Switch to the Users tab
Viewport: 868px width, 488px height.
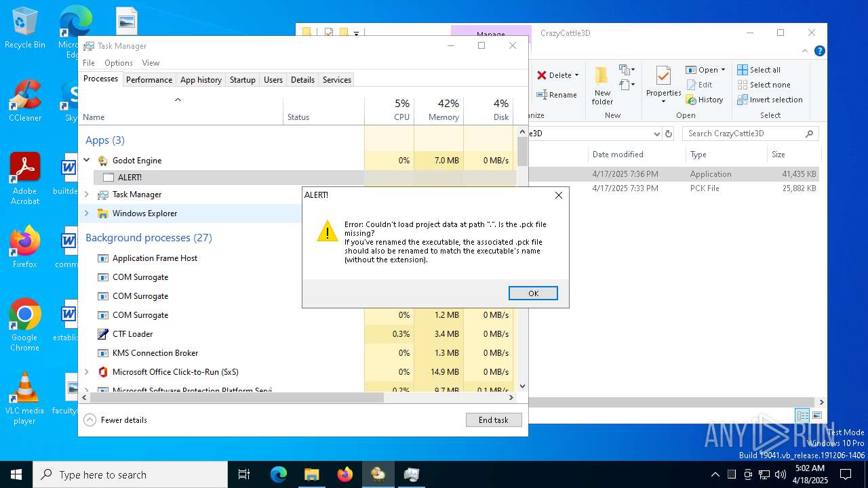(x=273, y=80)
